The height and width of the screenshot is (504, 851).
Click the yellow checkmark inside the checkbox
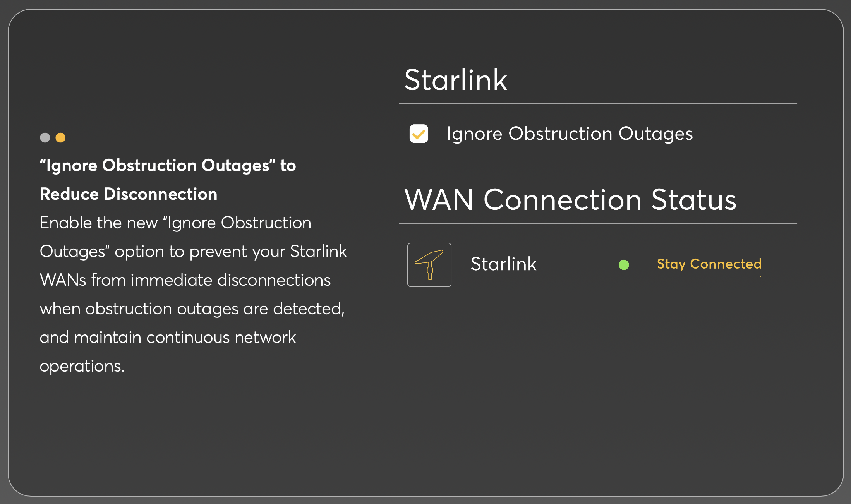pyautogui.click(x=419, y=134)
